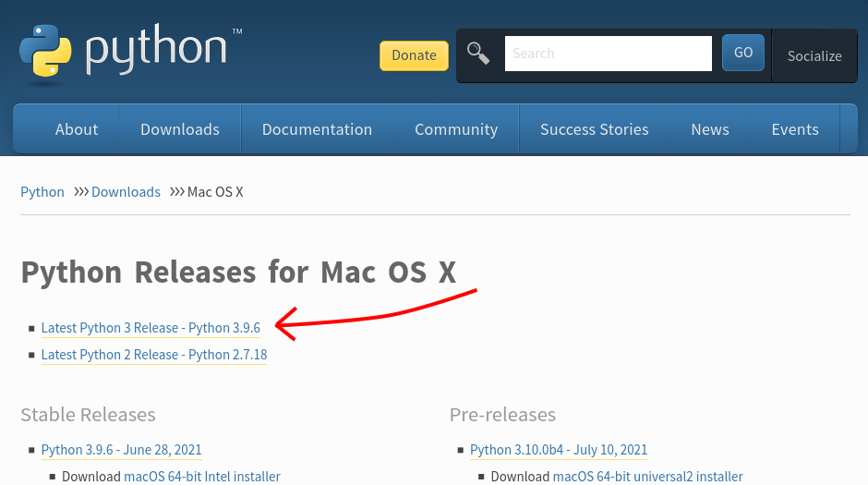Go to the Community section
Viewport: 868px width, 485px height.
click(456, 129)
